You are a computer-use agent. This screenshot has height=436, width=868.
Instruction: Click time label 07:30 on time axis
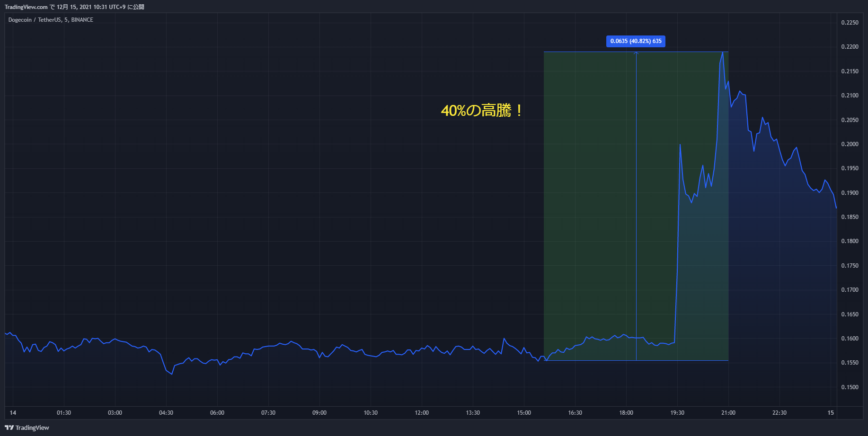click(268, 413)
